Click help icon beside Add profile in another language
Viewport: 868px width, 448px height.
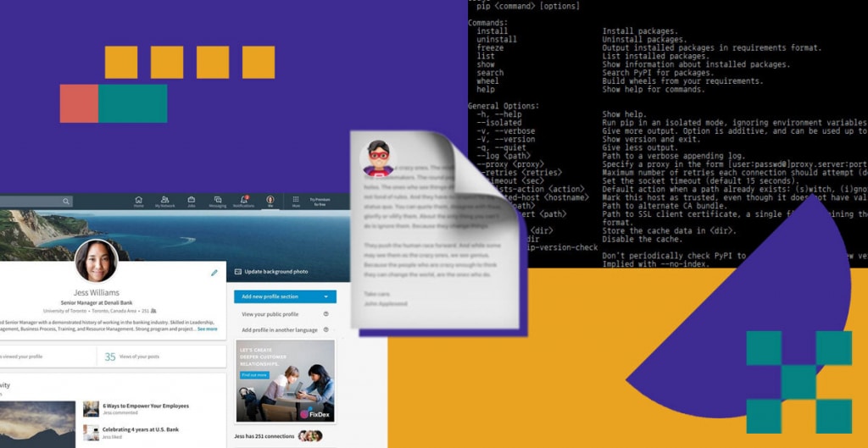click(x=326, y=329)
